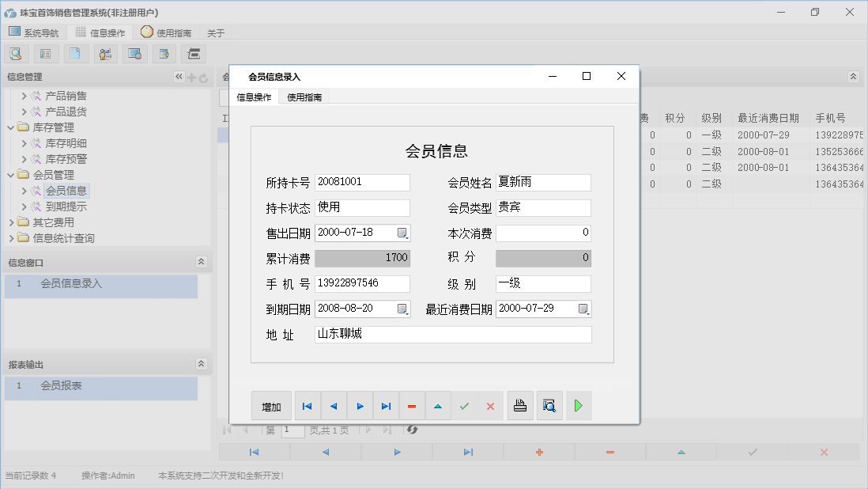Click the confirm checkmark icon in dialog toolbar
The height and width of the screenshot is (489, 868).
click(x=465, y=405)
